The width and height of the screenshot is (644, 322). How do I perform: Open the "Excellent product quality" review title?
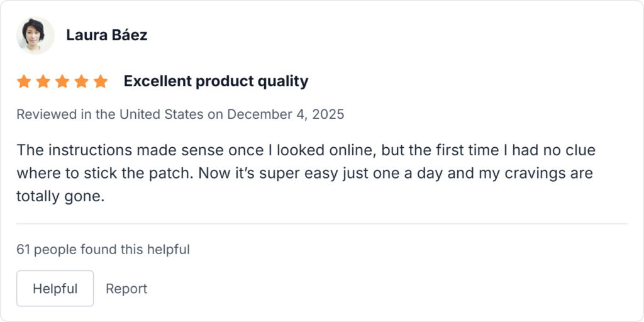pos(216,81)
